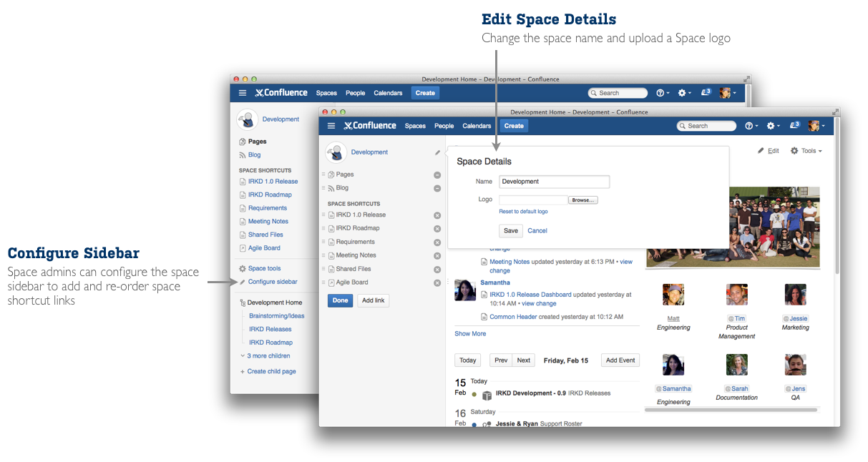Click Matt's profile photo
The height and width of the screenshot is (462, 868).
673,295
